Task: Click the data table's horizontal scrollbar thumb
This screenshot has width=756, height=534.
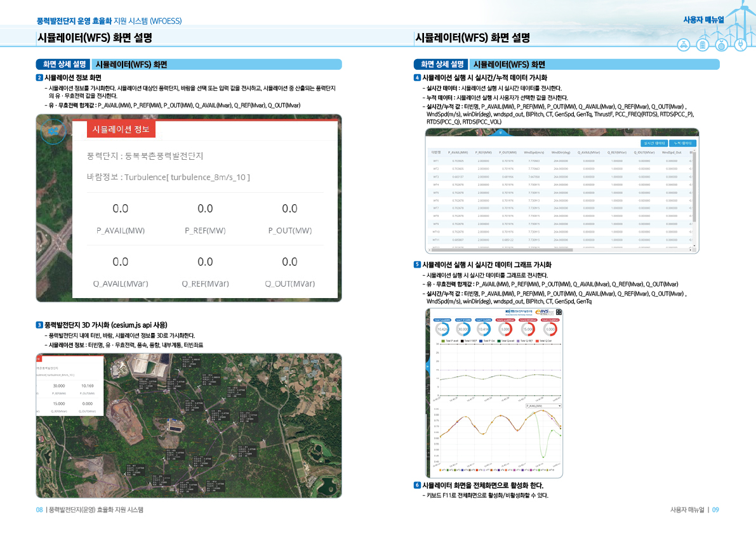Action: pyautogui.click(x=501, y=250)
